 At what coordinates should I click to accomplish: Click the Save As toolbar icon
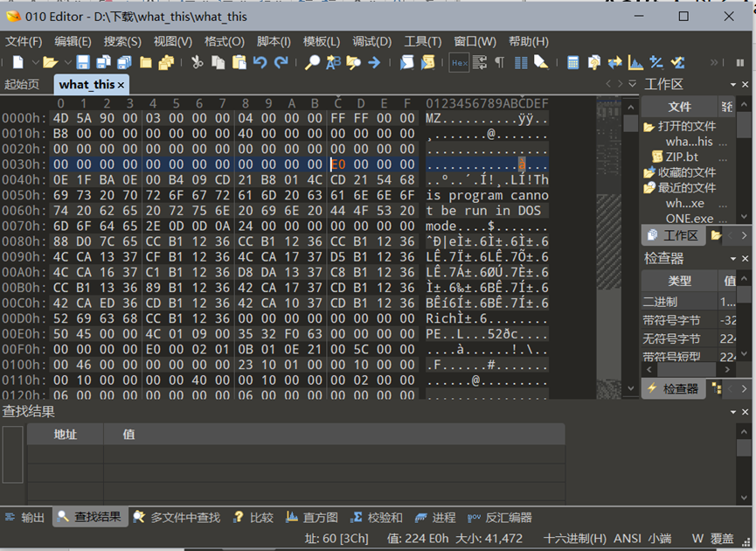pos(103,62)
